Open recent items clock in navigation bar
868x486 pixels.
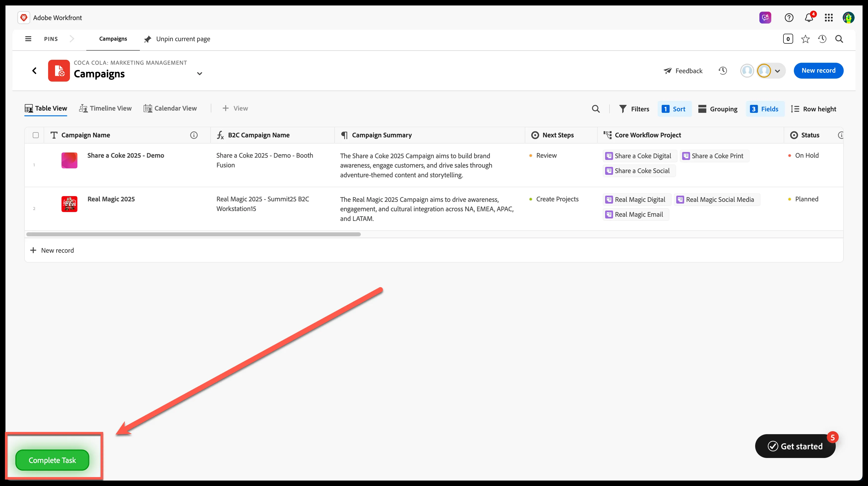coord(822,39)
